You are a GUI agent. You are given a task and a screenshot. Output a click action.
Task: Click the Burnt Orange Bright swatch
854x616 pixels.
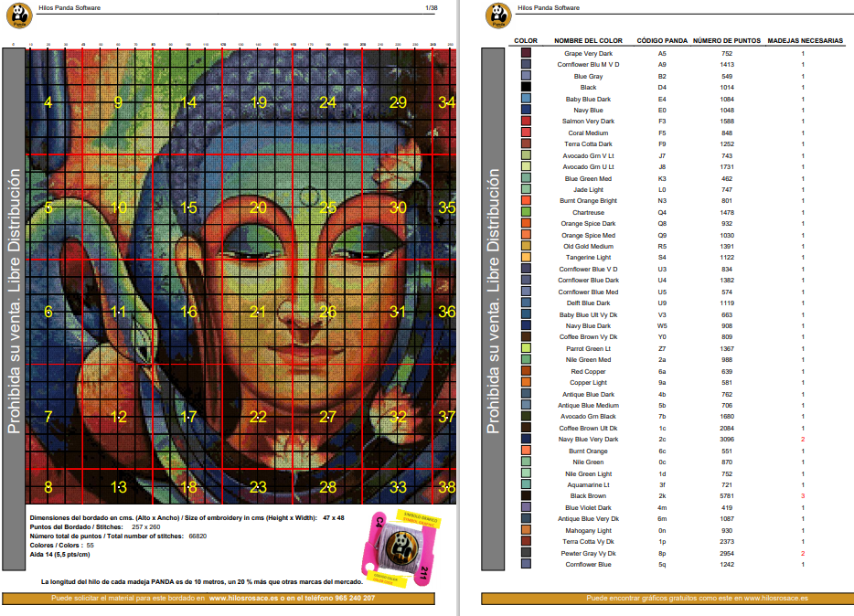526,200
